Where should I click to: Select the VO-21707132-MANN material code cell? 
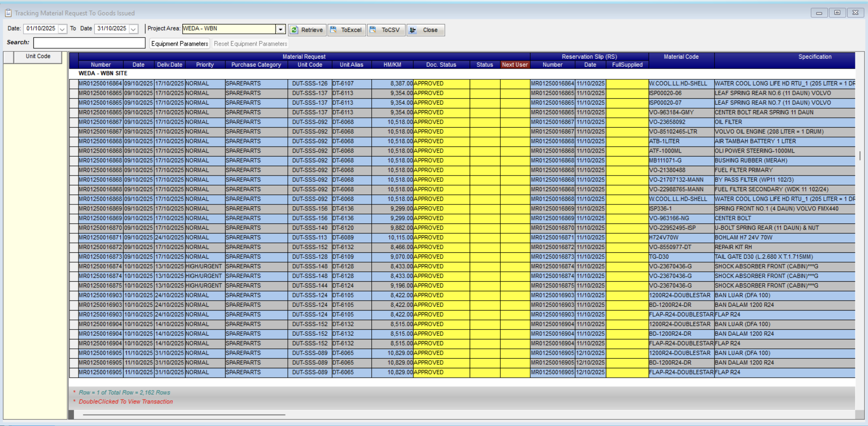681,180
